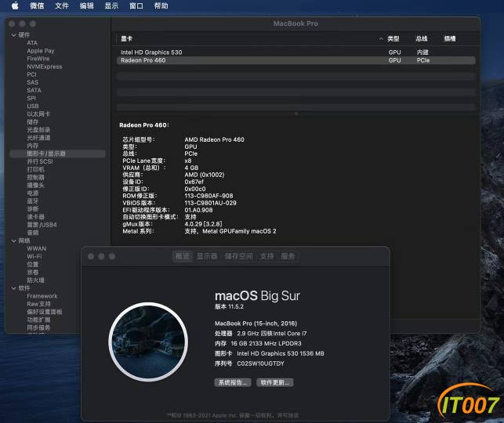Open the 窗口 menu
The height and width of the screenshot is (423, 504).
tap(136, 5)
